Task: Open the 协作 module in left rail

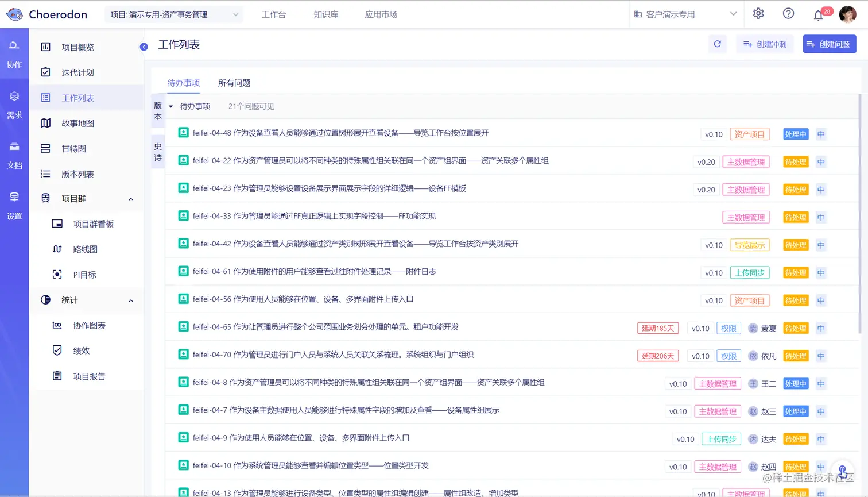Action: point(14,54)
